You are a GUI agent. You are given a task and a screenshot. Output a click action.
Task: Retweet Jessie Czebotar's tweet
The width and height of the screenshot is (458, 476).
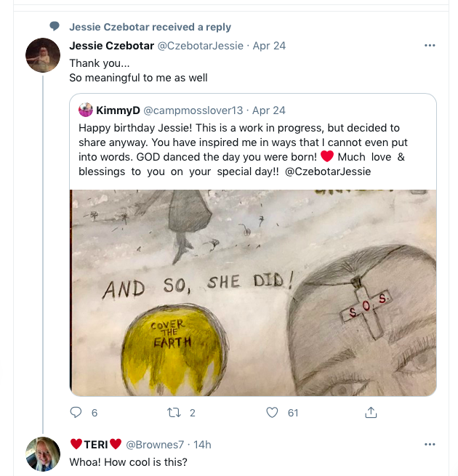pyautogui.click(x=173, y=413)
